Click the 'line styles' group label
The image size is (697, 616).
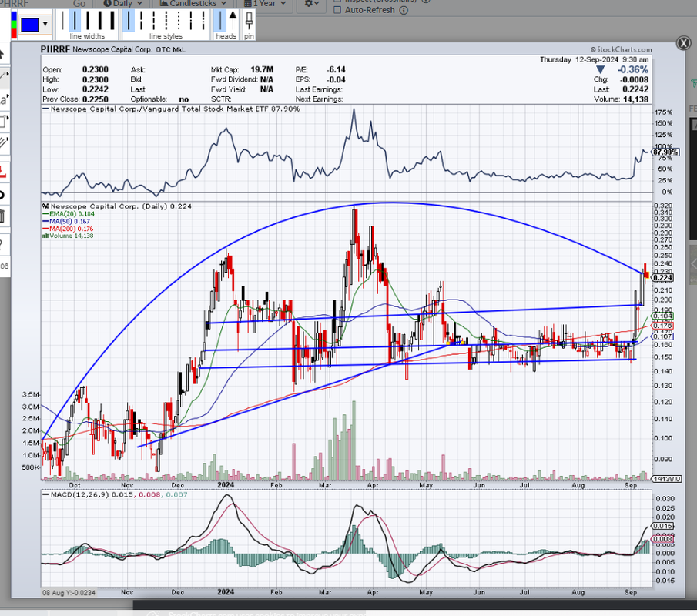tap(166, 36)
